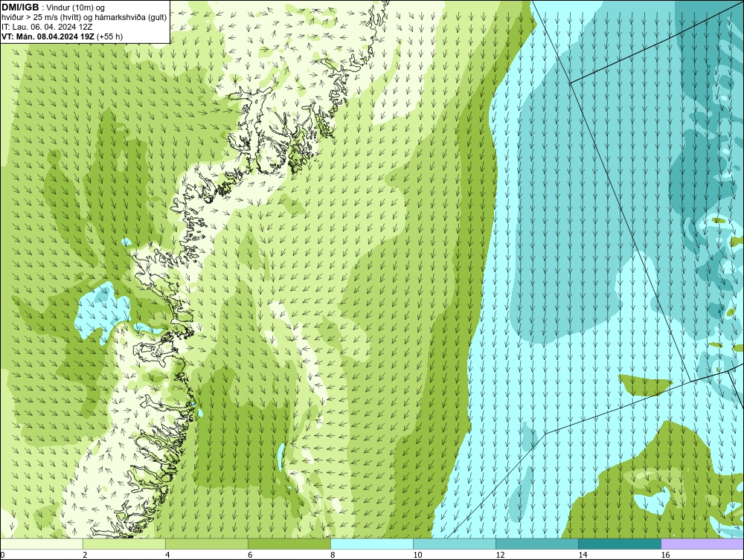Click the DMI/IGB title text
This screenshot has width=744, height=560.
click(x=20, y=7)
